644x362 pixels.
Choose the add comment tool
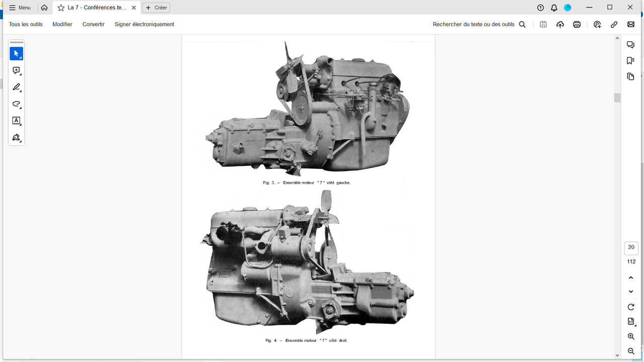16,71
